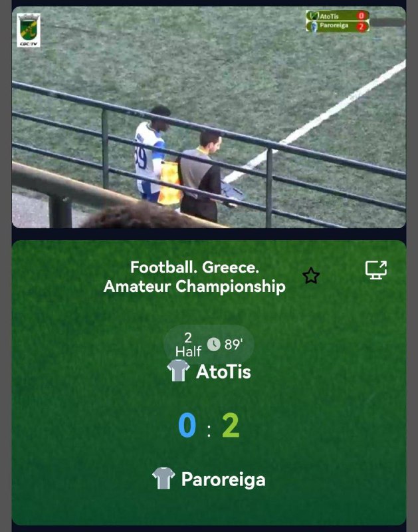
Task: Tap the 89' match time label
Action: 233,344
